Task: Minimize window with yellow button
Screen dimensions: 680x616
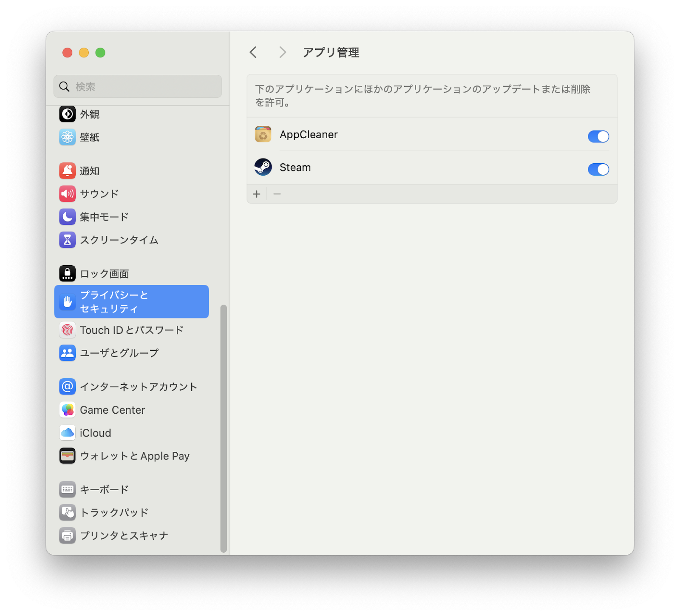Action: click(84, 53)
